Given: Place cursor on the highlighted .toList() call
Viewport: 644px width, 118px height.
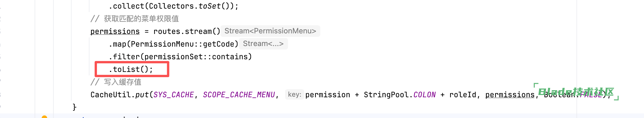Looking at the screenshot, I should coord(131,69).
